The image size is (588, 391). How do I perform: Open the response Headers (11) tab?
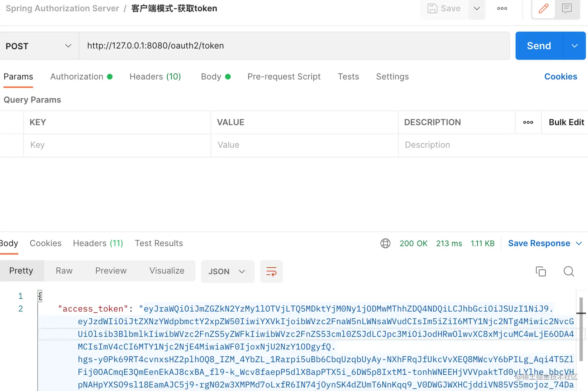(98, 243)
